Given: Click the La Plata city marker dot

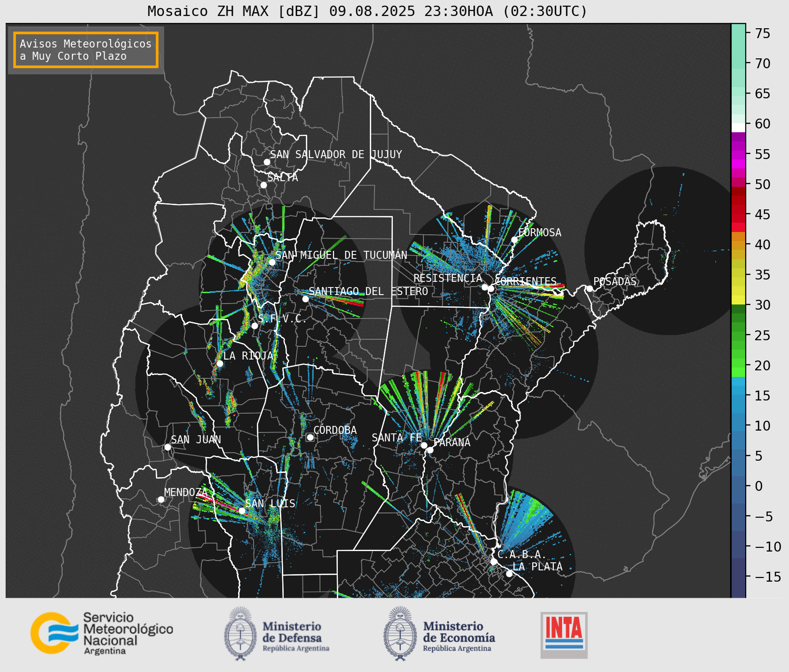Looking at the screenshot, I should coord(509,574).
